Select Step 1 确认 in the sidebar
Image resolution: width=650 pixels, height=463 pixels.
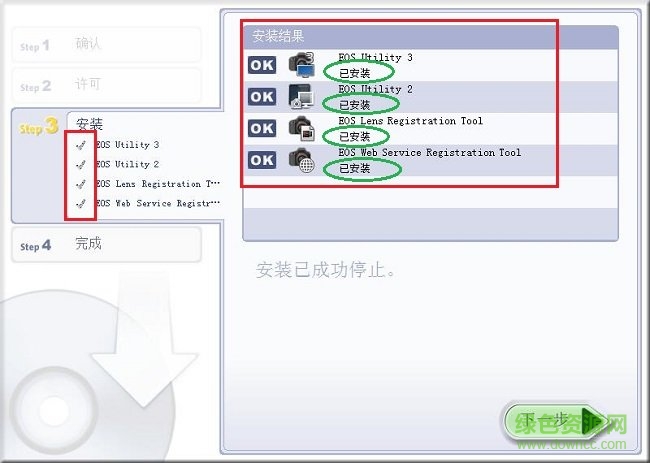(x=107, y=45)
